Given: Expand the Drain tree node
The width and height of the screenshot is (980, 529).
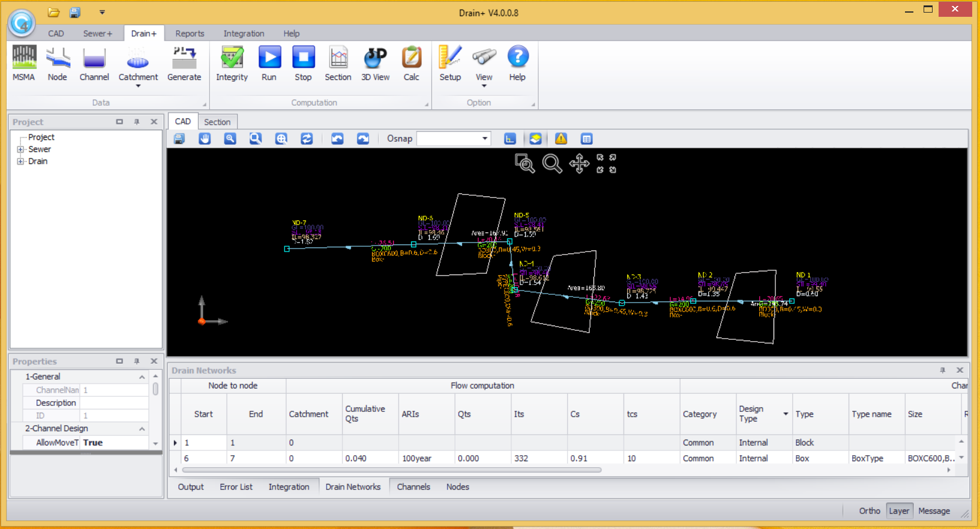Looking at the screenshot, I should [20, 162].
